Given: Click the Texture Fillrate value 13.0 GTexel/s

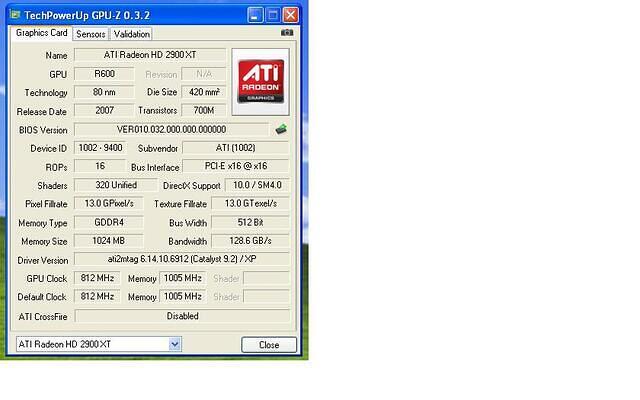Looking at the screenshot, I should (x=251, y=203).
